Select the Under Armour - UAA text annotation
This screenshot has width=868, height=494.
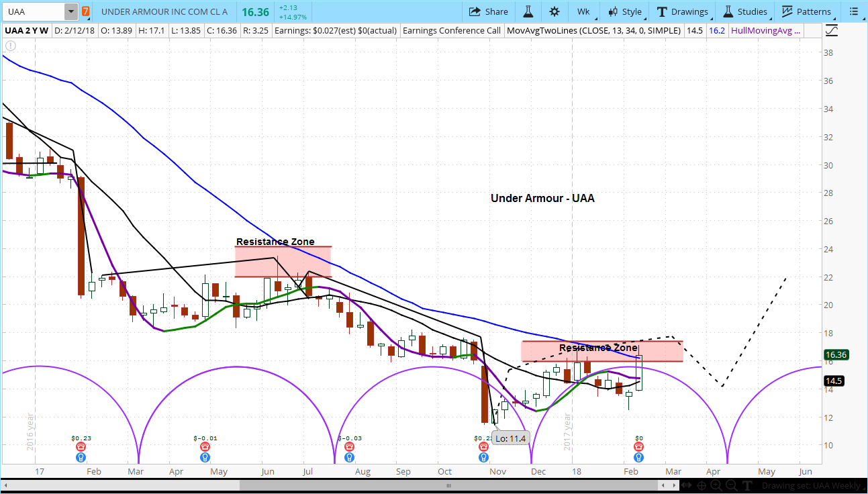coord(542,198)
